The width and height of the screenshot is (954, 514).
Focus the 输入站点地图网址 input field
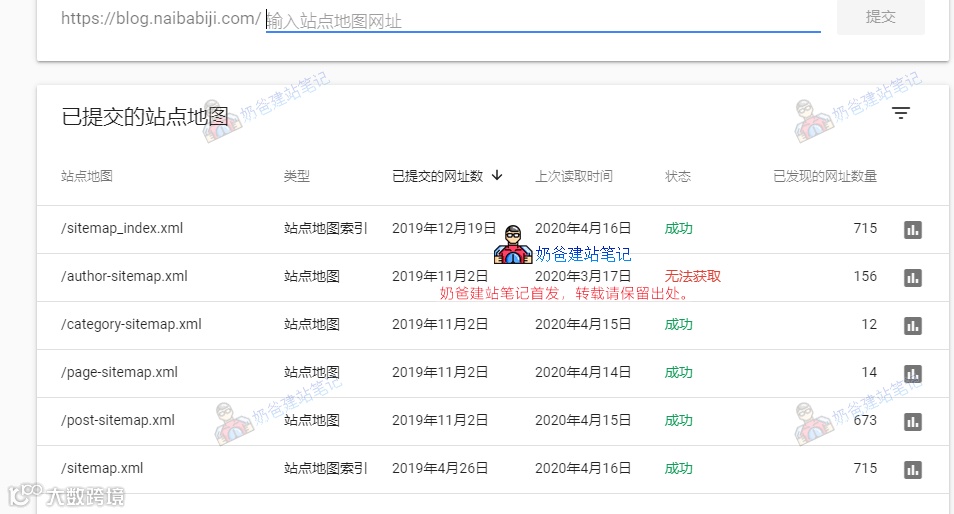[x=543, y=21]
